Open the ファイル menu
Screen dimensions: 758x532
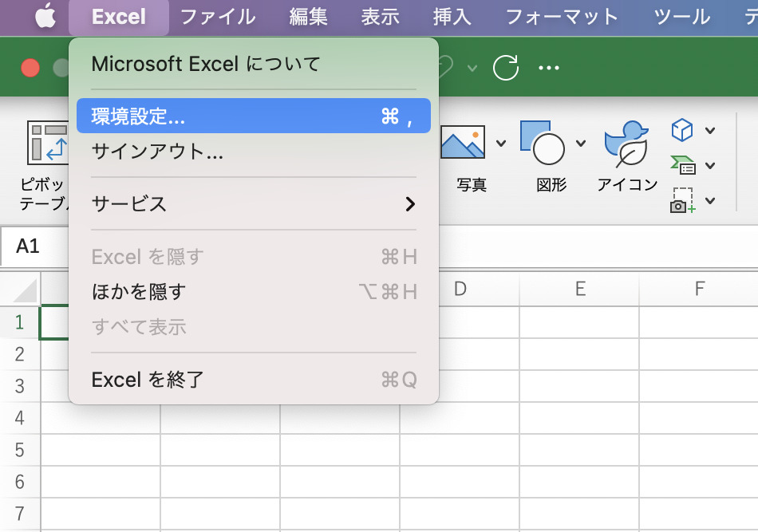click(x=218, y=18)
